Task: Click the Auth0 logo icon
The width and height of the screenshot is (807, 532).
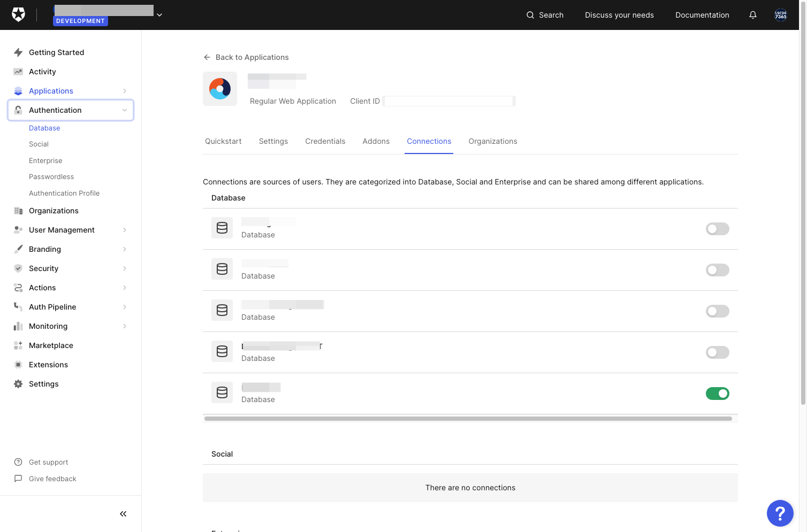Action: coord(18,15)
